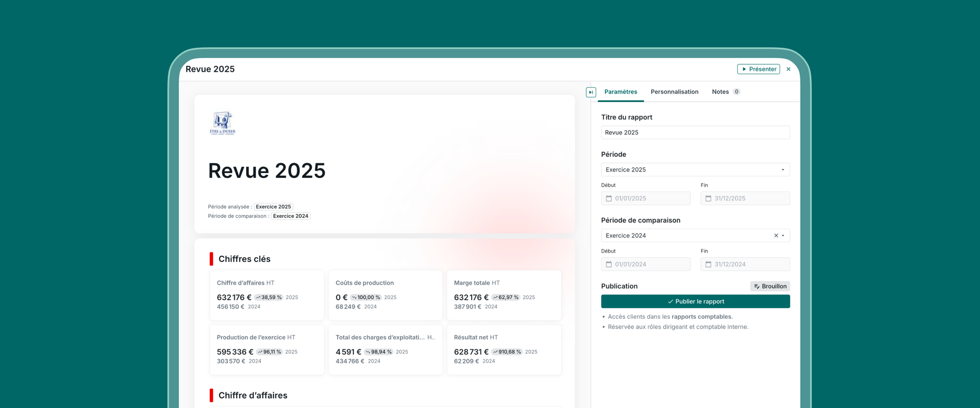The width and height of the screenshot is (980, 408).
Task: Close the Revue 2025 report window
Action: (x=788, y=69)
